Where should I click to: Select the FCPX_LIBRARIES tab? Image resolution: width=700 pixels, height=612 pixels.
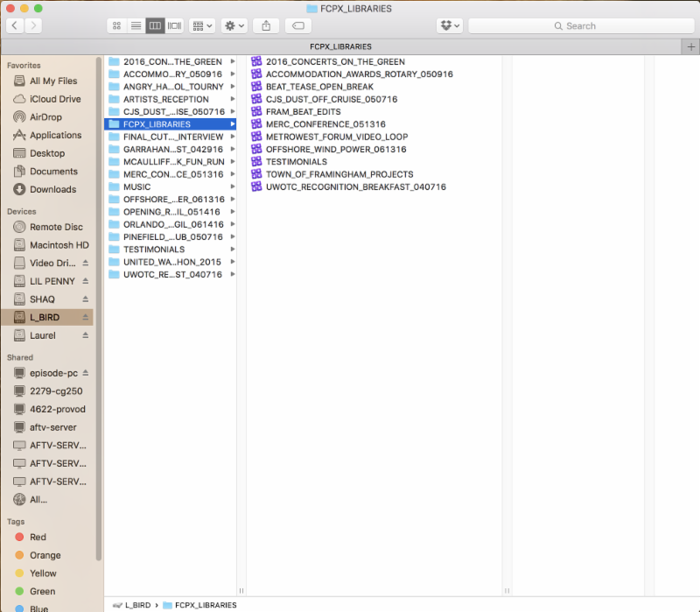340,46
